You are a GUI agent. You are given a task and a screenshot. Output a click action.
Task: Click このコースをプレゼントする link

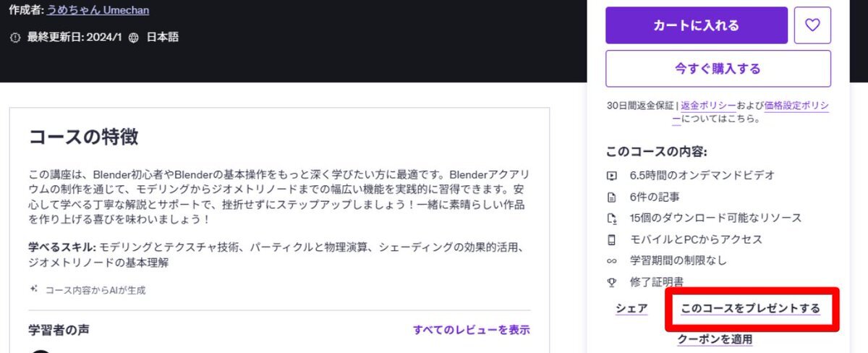751,309
